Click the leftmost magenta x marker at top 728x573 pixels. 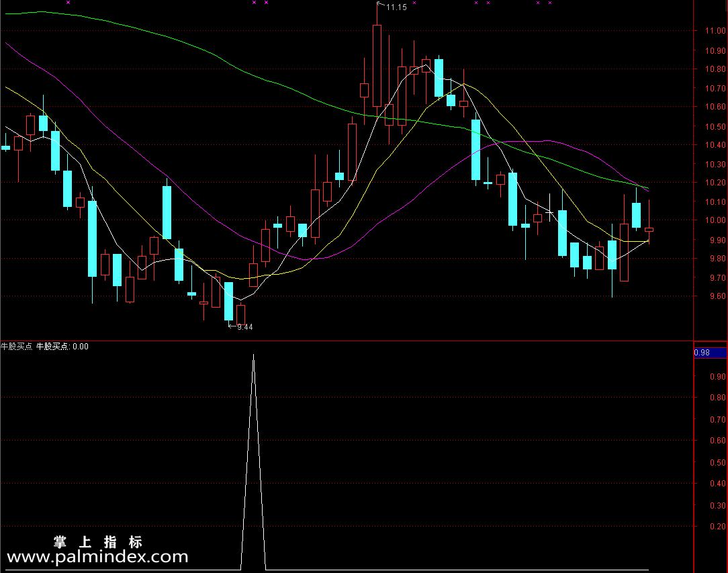pos(69,2)
